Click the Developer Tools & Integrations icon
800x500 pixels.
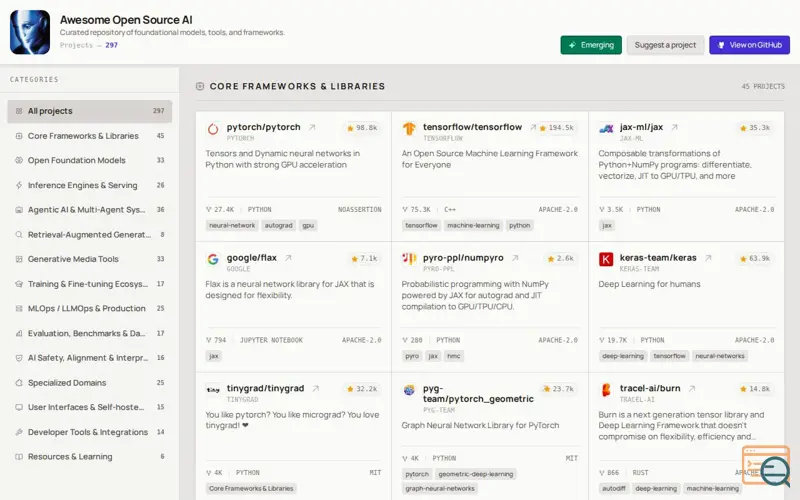coord(19,432)
